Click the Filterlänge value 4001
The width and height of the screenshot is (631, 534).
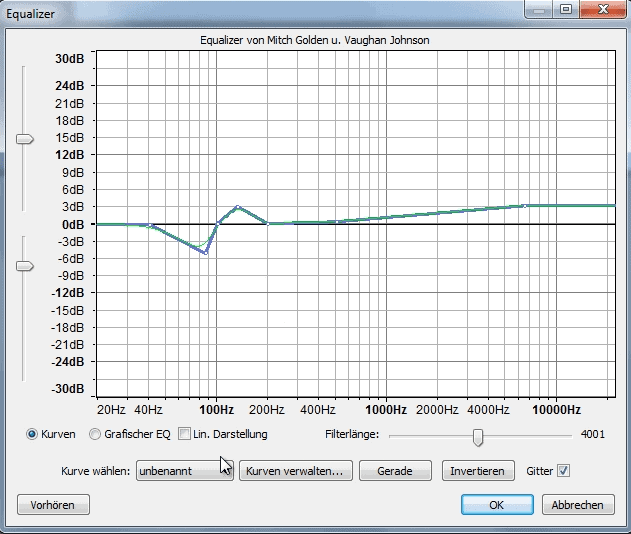pos(593,434)
